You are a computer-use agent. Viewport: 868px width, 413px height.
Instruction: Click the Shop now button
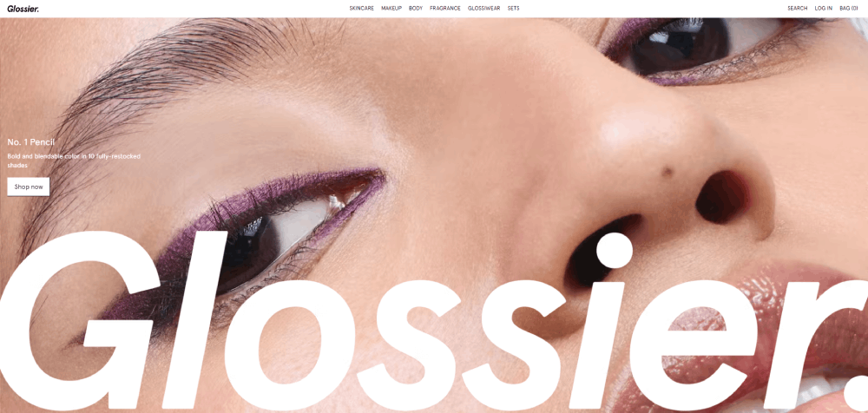point(29,187)
